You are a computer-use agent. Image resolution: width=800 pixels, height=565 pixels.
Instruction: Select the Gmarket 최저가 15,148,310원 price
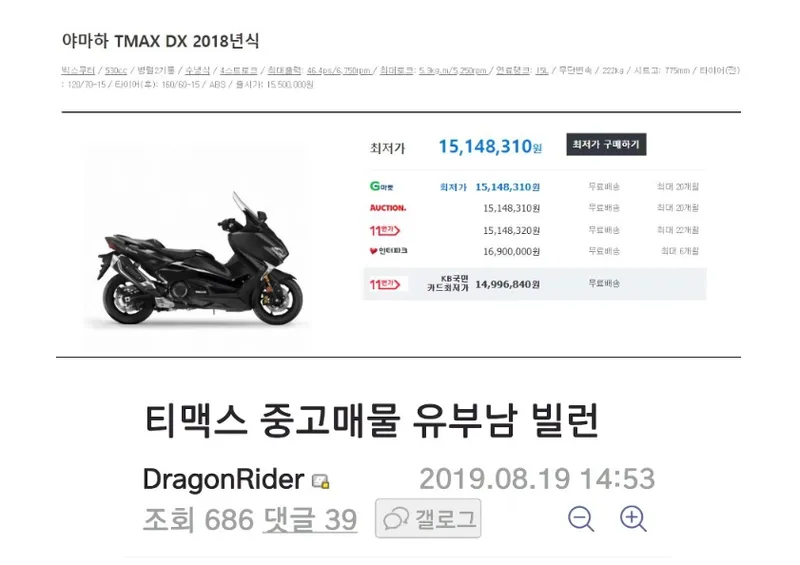[507, 187]
